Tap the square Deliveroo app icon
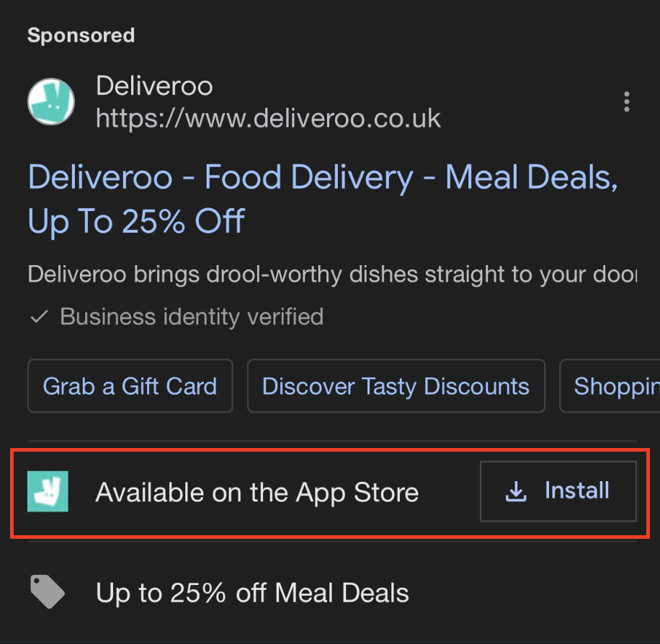This screenshot has height=644, width=660. point(48,491)
